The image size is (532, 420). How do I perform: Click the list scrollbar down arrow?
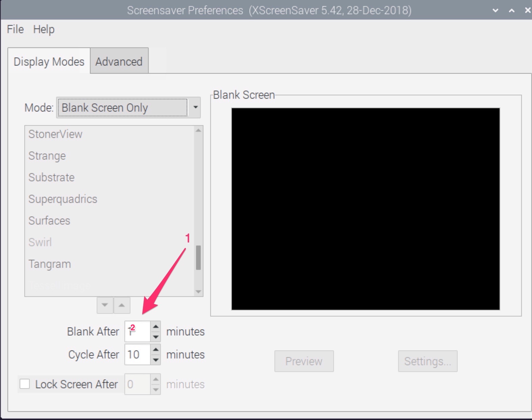point(198,291)
